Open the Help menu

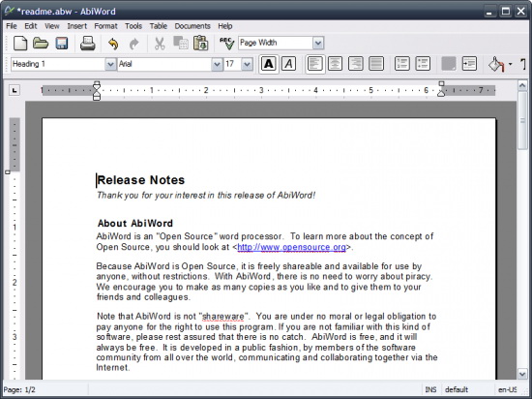click(x=225, y=26)
